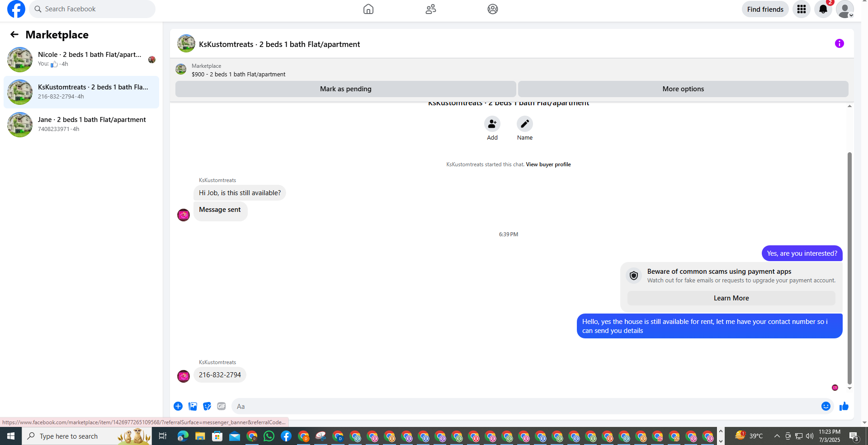
Task: Open Windows Start menu
Action: pos(11,436)
